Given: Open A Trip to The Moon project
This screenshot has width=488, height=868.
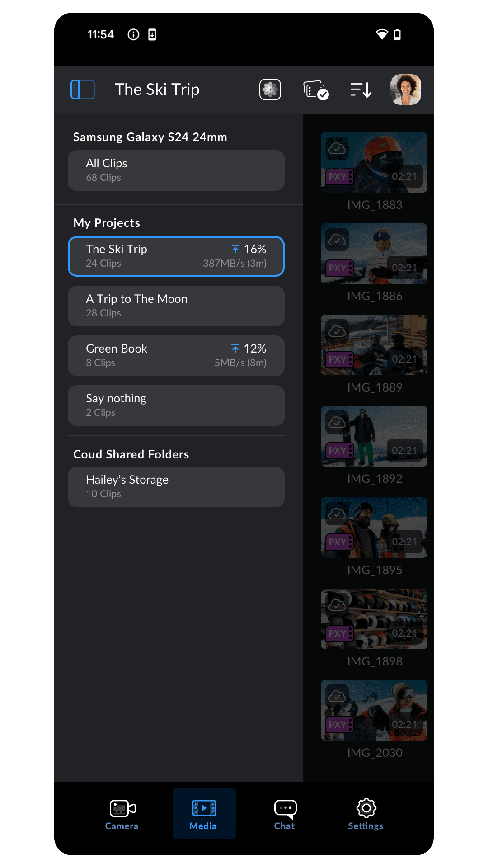Looking at the screenshot, I should (x=176, y=306).
